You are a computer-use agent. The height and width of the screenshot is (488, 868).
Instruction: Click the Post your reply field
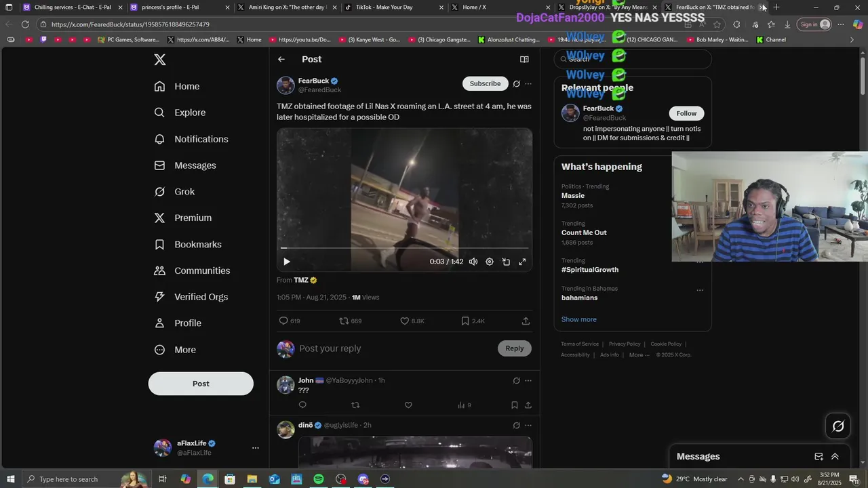[397, 348]
